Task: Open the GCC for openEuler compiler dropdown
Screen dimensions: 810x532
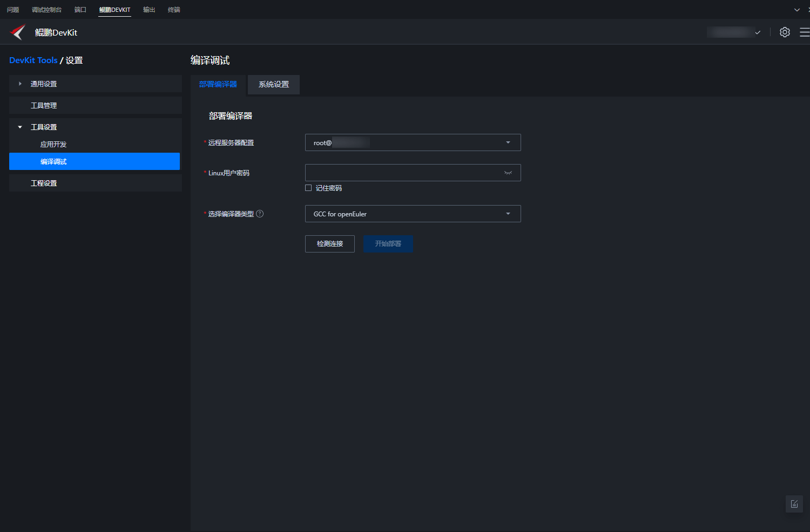Action: [x=413, y=214]
